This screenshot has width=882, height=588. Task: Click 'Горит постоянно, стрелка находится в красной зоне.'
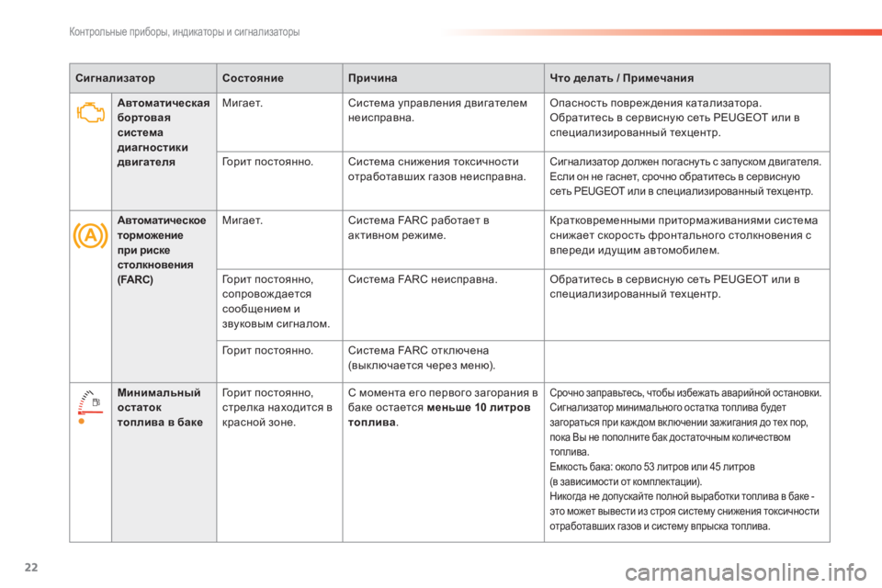click(277, 407)
